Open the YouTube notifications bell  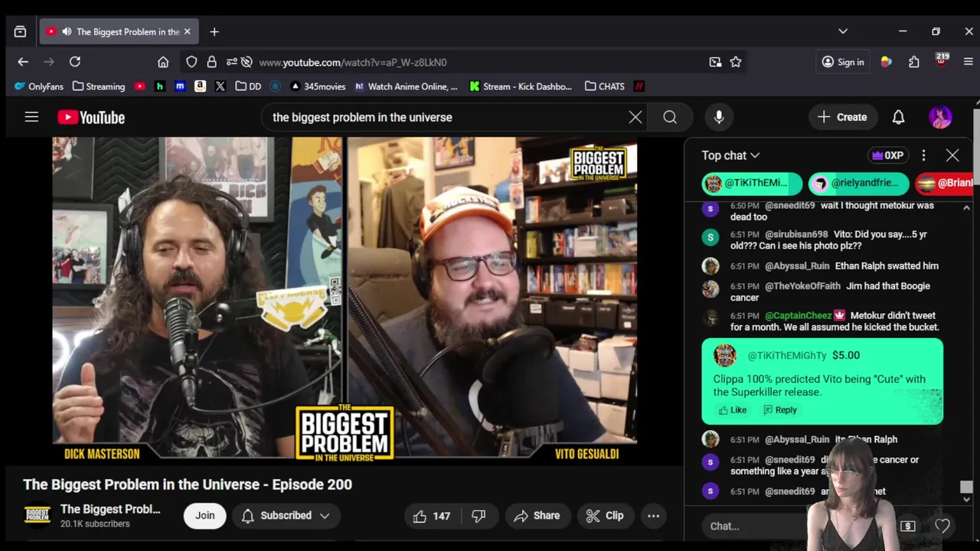898,117
